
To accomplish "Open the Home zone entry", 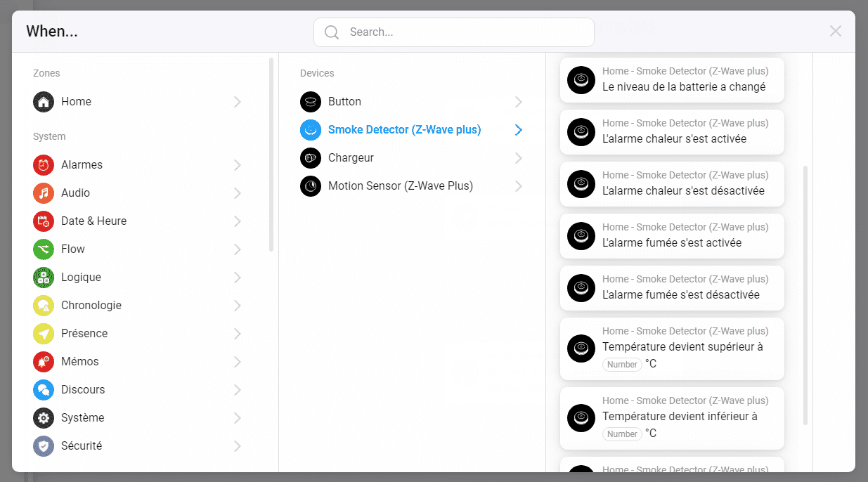I will (138, 102).
